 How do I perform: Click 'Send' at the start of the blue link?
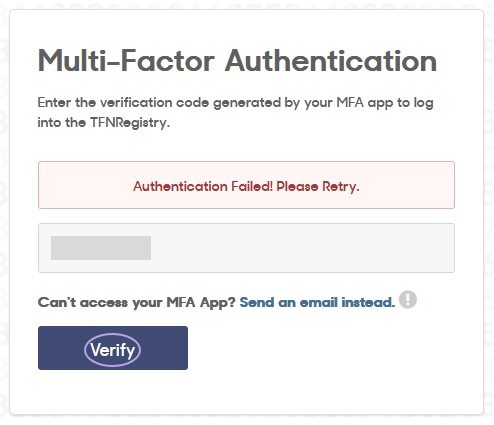(257, 302)
